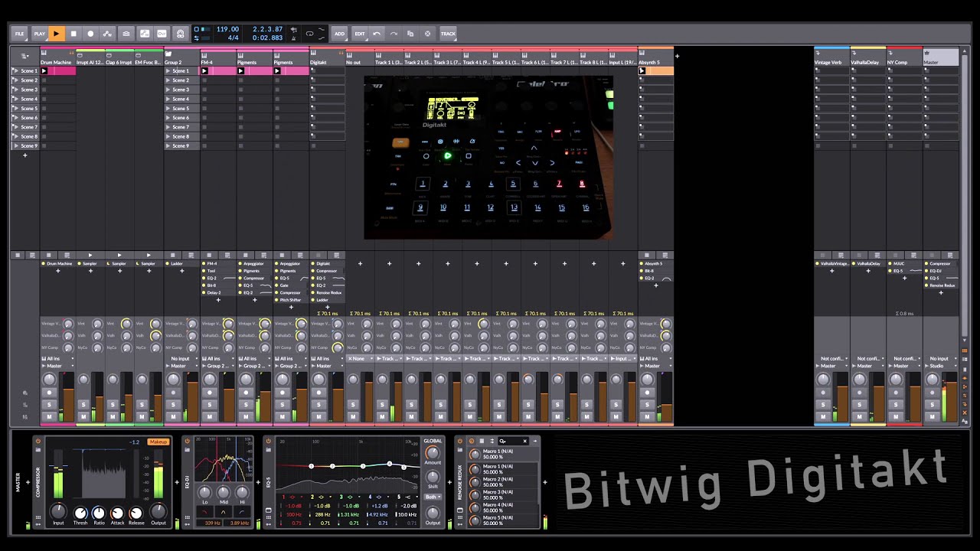Click the global Record button
This screenshot has width=980, height=551.
point(90,34)
